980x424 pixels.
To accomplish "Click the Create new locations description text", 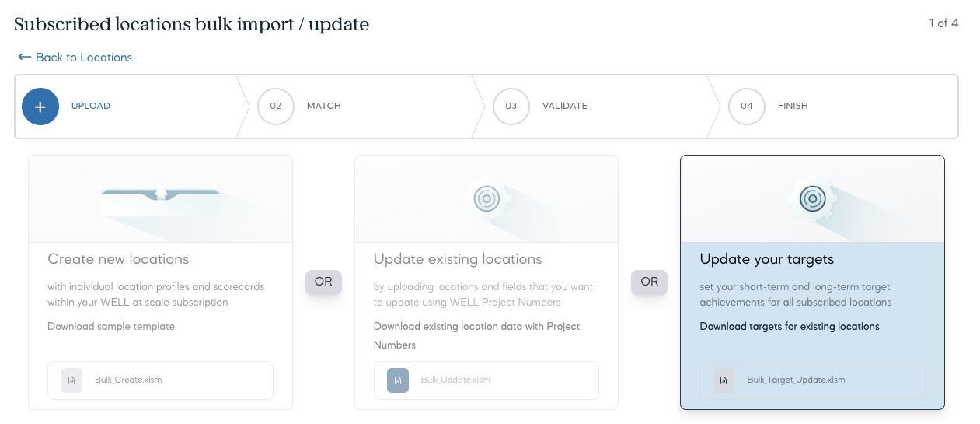I will (155, 294).
